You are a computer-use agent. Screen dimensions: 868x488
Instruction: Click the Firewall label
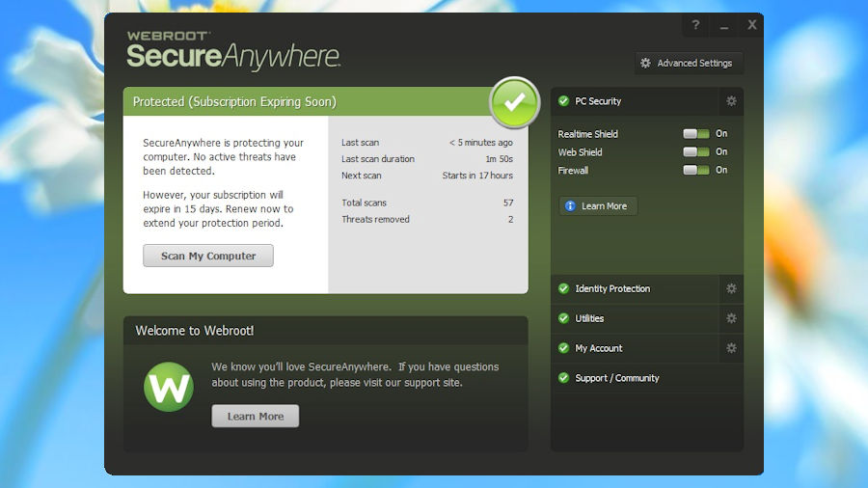pos(573,171)
